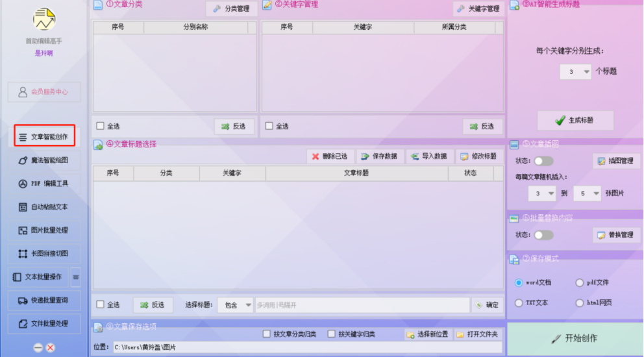Image resolution: width=644 pixels, height=357 pixels.
Task: Toggle the 批量替换内容 status switch
Action: click(543, 235)
